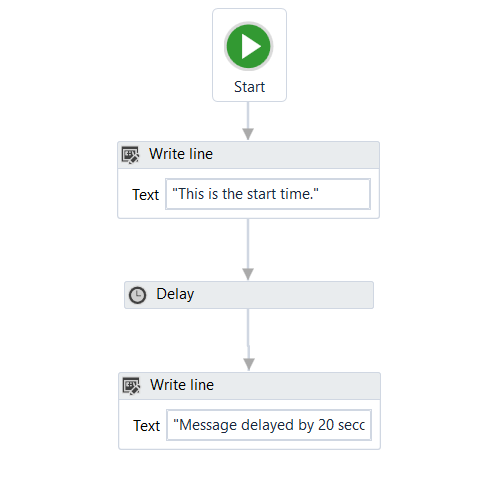Image resolution: width=477 pixels, height=486 pixels.
Task: Edit the "Message delayed by 20" text field
Action: coord(269,425)
